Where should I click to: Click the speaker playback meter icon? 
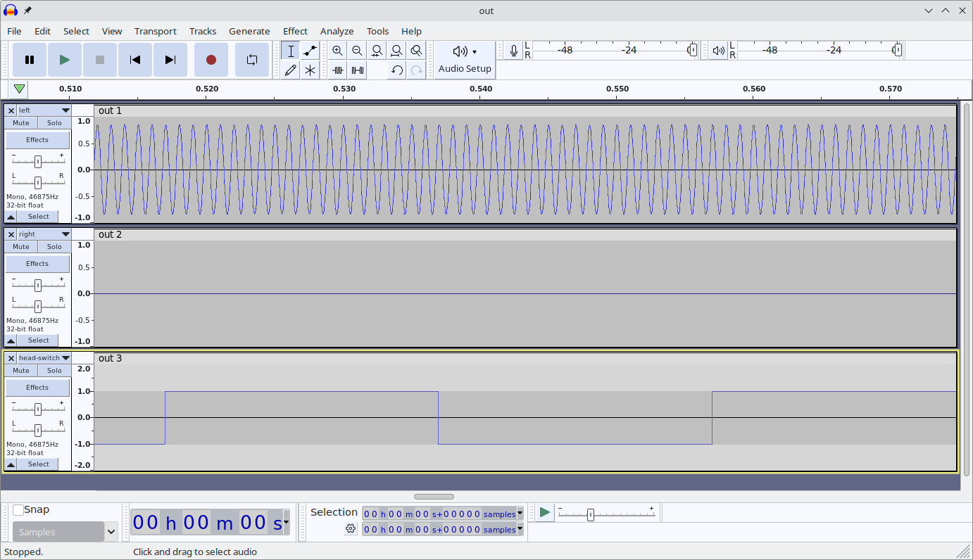tap(718, 51)
